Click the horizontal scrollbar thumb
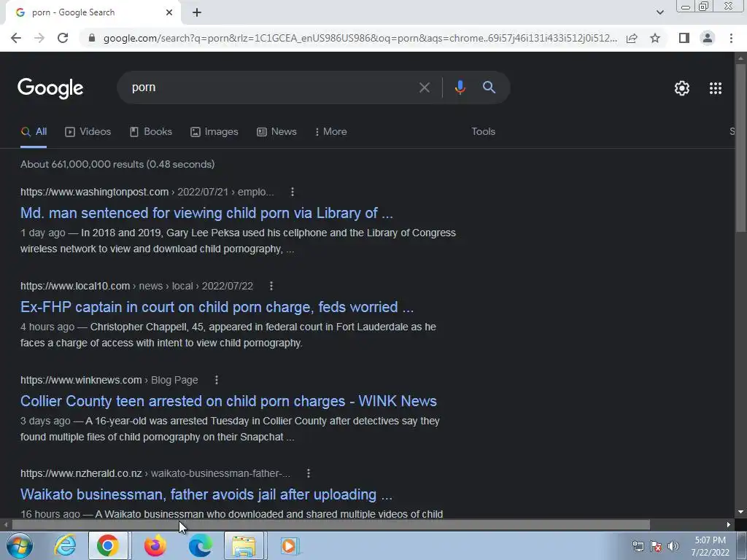This screenshot has width=747, height=560. [330, 525]
